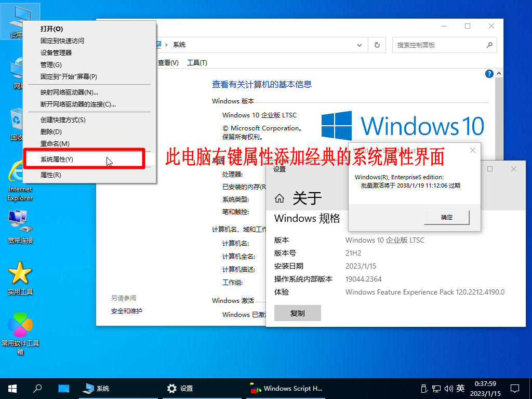Open the 安全和维护 link
532x399 pixels.
126,311
